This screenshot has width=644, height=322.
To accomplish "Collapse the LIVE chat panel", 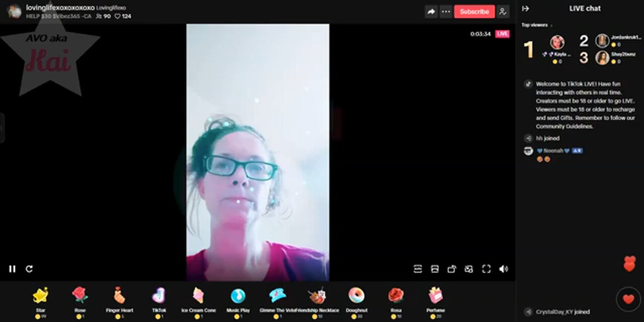I will tap(526, 9).
